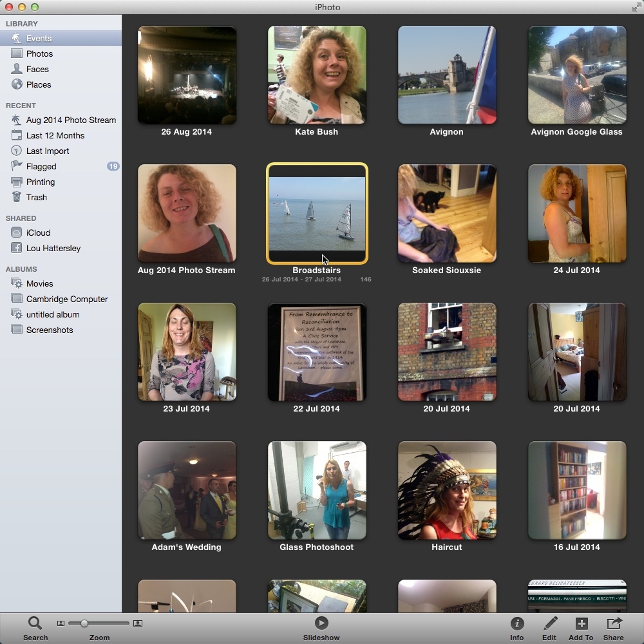The height and width of the screenshot is (644, 644).
Task: Open the 26 Aug 2014 event thumbnail
Action: pos(187,75)
